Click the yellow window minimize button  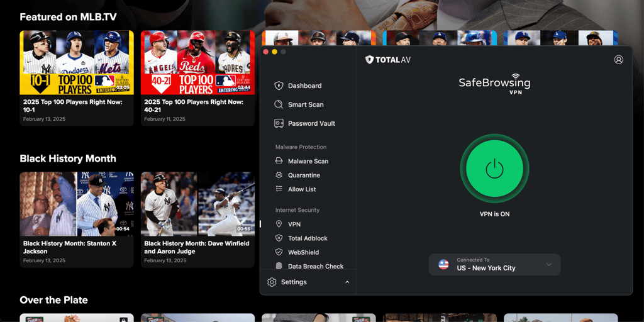[x=274, y=52]
